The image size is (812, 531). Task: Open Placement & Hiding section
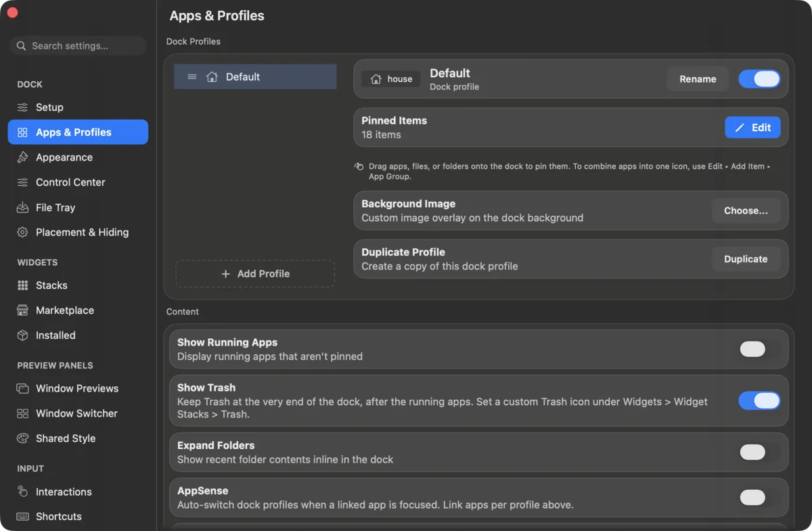point(78,232)
